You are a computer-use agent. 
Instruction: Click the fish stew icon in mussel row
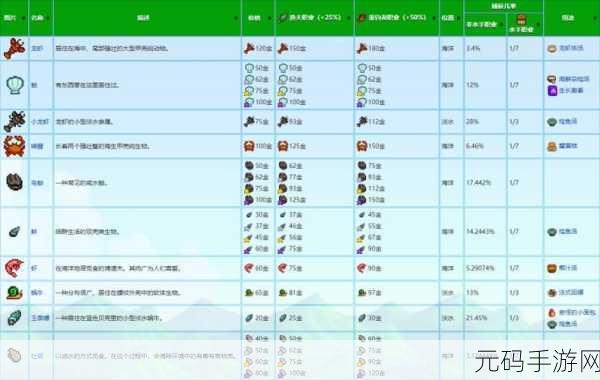551,232
